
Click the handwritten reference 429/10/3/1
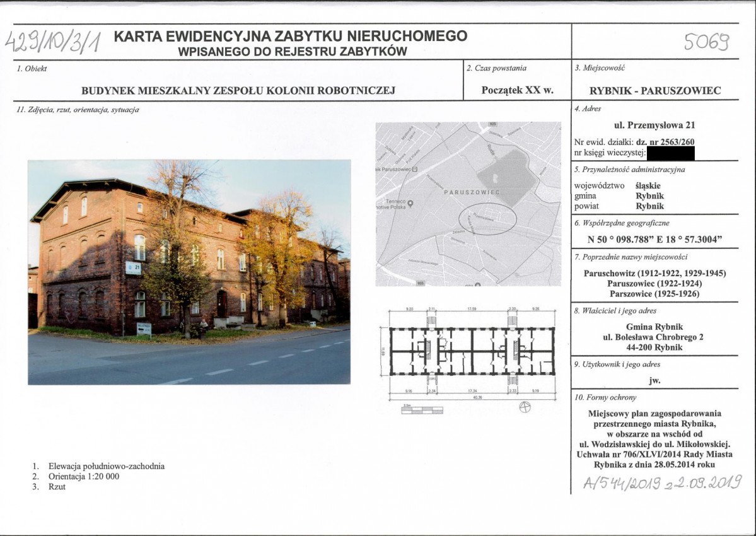53,42
